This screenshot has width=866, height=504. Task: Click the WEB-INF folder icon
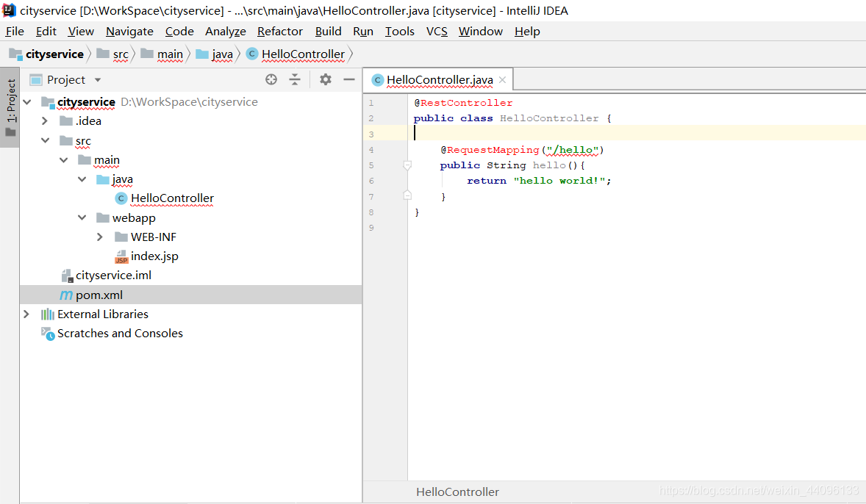[121, 237]
